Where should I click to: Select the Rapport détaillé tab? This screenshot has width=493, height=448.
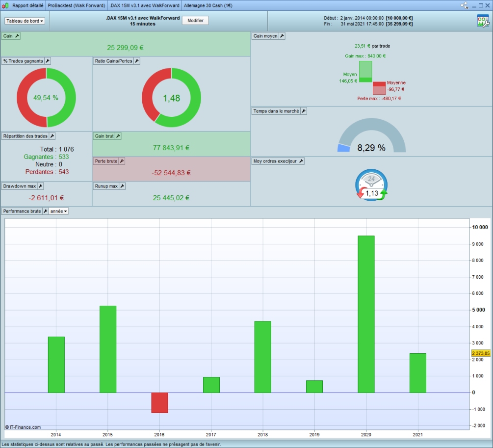(27, 5)
